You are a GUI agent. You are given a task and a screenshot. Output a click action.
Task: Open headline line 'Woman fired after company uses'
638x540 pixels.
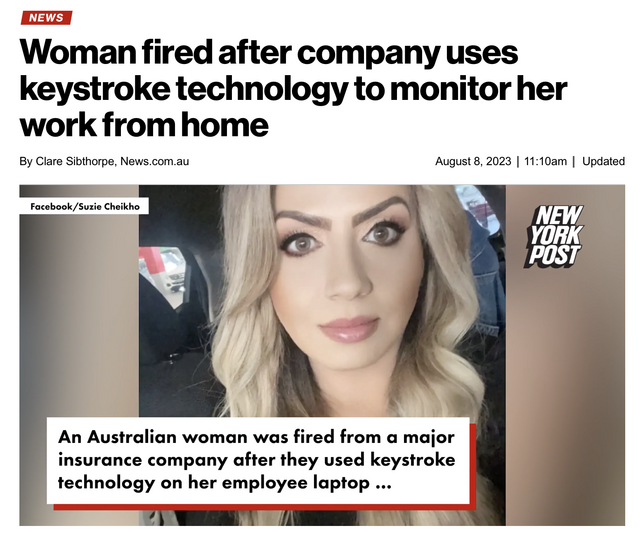[x=269, y=52]
